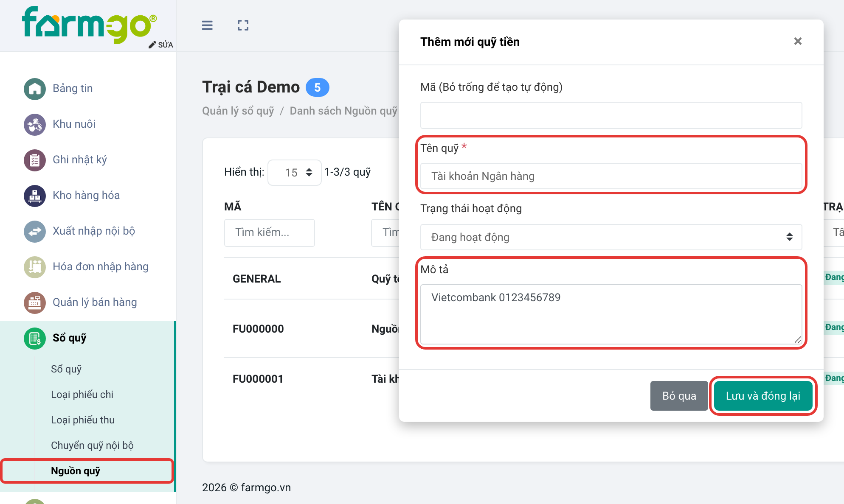Open Kho hàng hóa menu item
Image resolution: width=844 pixels, height=504 pixels.
86,195
